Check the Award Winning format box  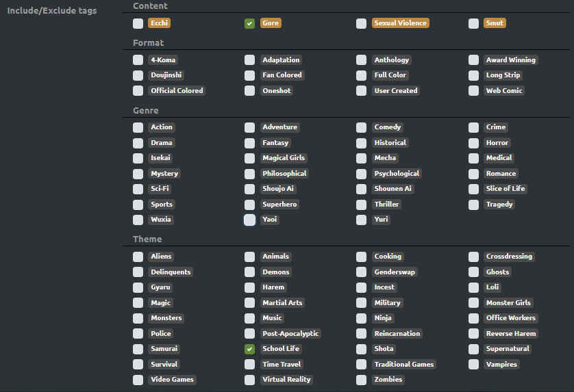tap(473, 60)
